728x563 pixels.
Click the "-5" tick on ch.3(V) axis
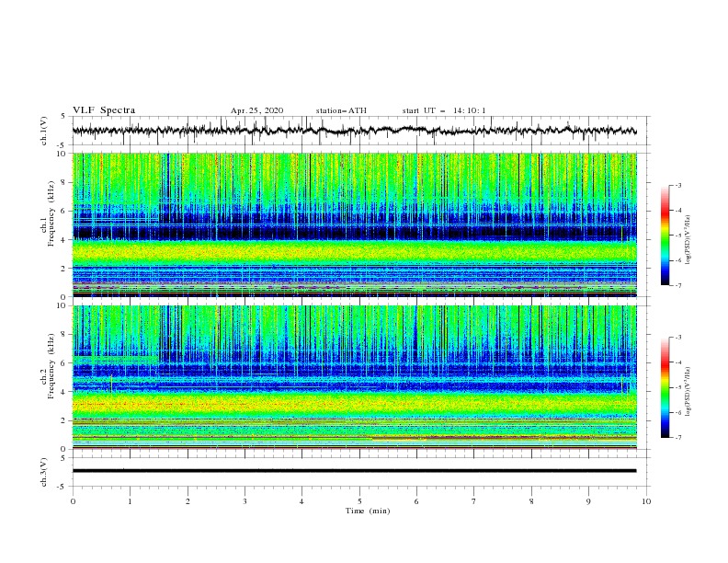[x=62, y=487]
